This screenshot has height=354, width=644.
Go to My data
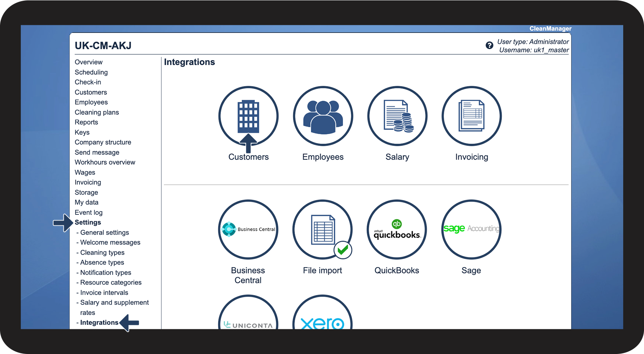[x=86, y=202]
